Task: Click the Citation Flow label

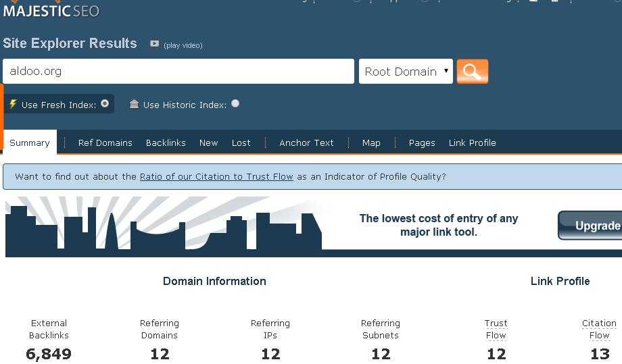Action: pyautogui.click(x=600, y=329)
